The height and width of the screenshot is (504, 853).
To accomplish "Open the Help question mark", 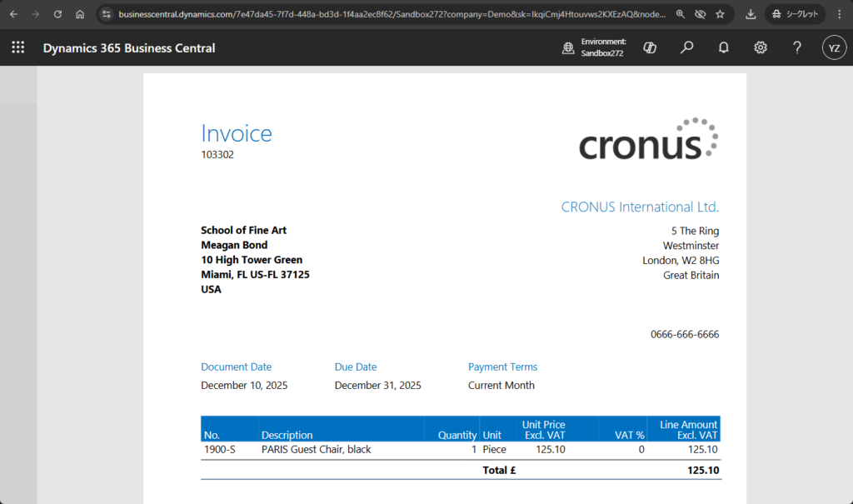I will point(796,47).
